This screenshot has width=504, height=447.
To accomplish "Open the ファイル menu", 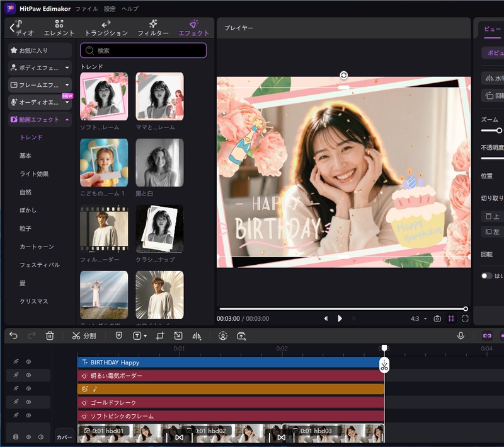I will (x=86, y=9).
